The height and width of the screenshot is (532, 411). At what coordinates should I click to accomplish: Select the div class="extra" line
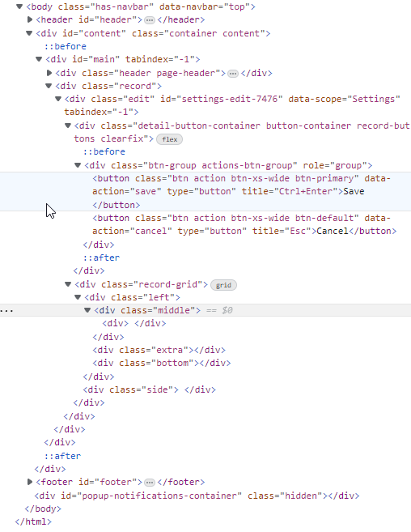coord(159,350)
